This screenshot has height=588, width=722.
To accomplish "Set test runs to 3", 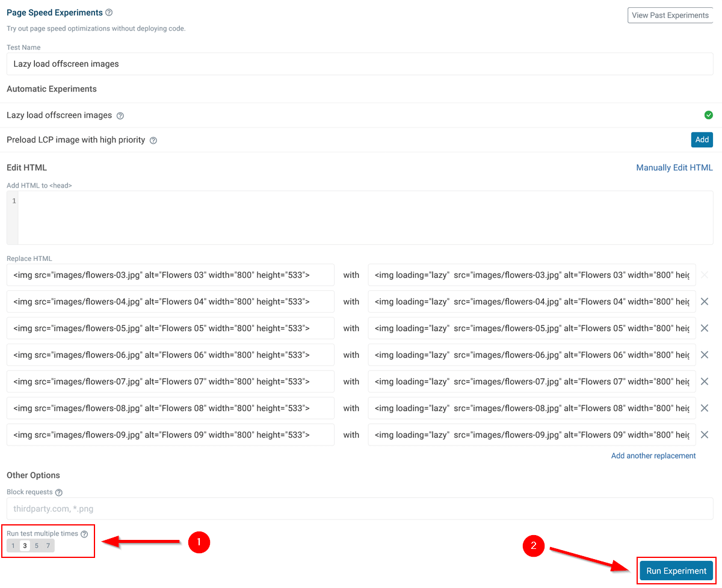I will click(x=25, y=546).
